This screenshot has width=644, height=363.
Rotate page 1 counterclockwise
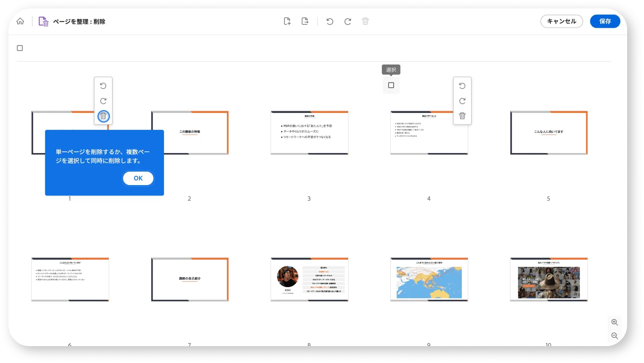click(103, 86)
